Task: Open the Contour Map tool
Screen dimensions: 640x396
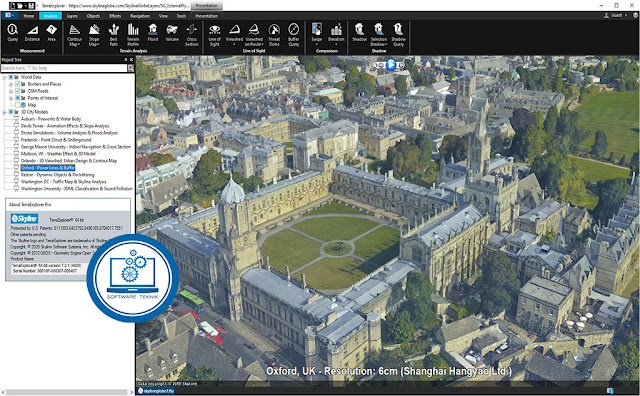Action: click(75, 35)
